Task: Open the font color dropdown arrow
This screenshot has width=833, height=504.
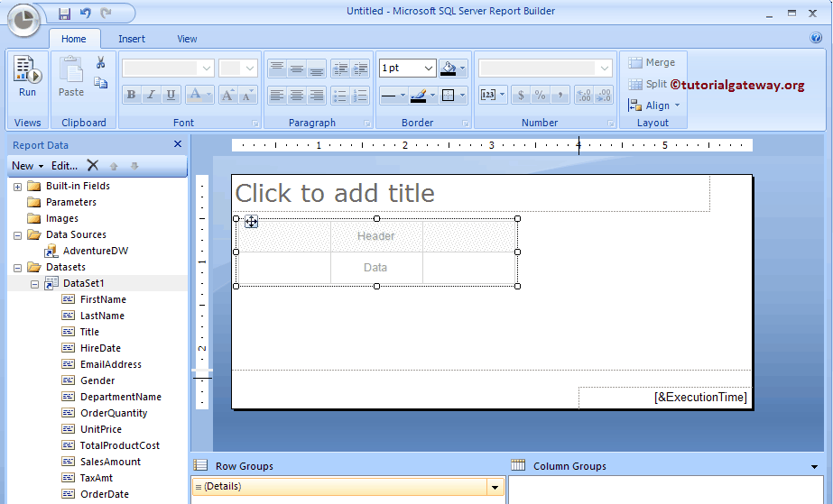Action: point(208,95)
